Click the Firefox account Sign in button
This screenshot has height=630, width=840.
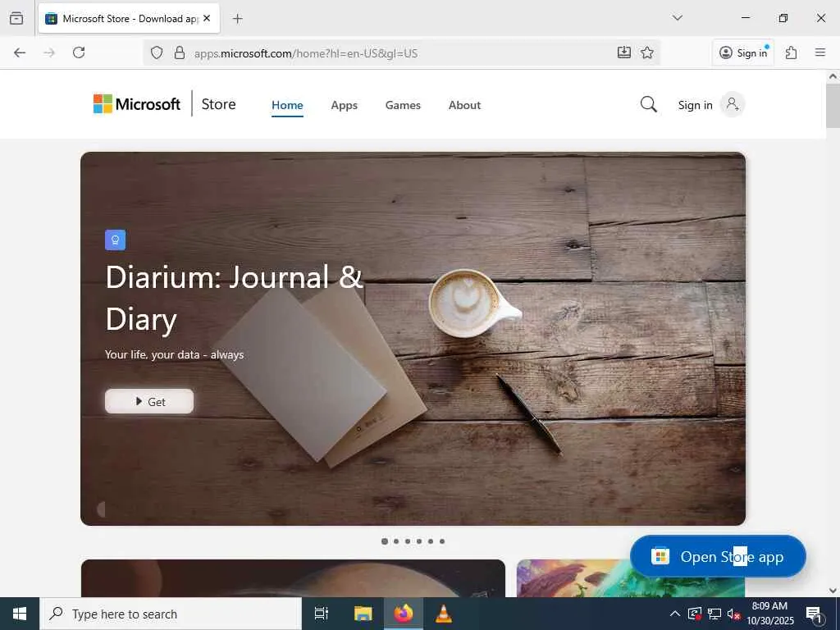743,52
